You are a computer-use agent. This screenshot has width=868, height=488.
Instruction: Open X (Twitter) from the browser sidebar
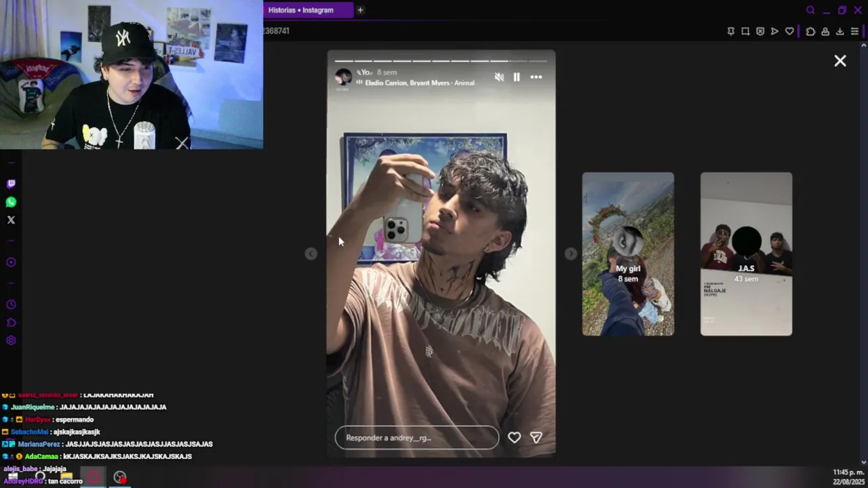11,220
